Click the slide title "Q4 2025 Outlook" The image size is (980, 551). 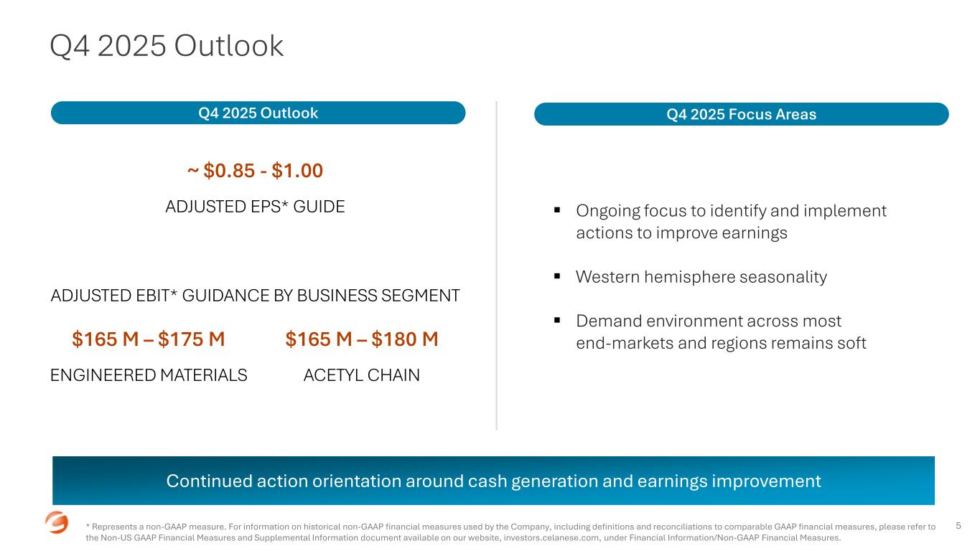coord(167,46)
